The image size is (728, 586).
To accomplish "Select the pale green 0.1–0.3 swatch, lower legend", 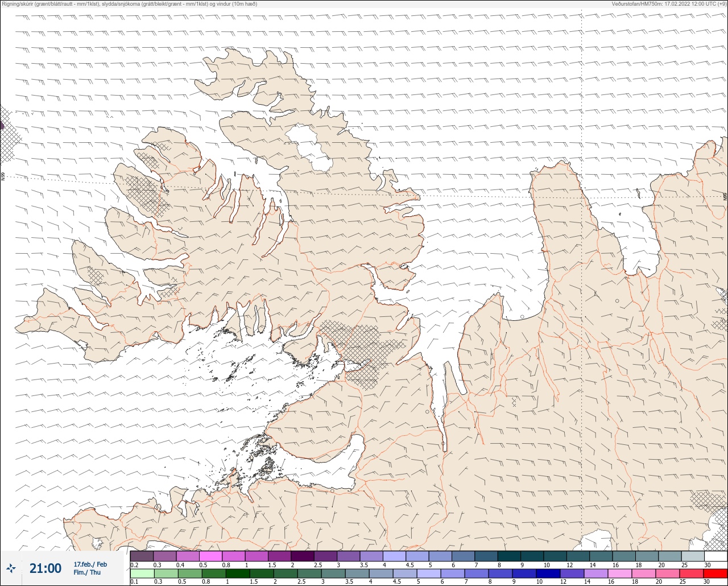I will coord(142,573).
